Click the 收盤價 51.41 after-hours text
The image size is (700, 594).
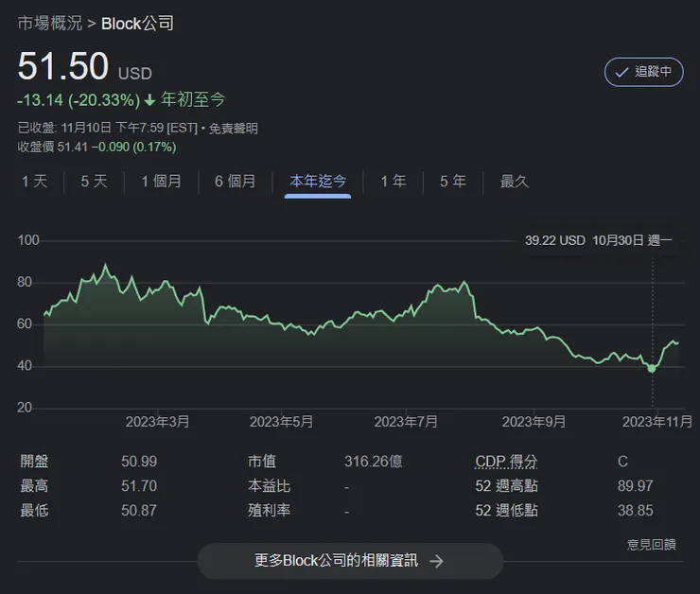[96, 147]
